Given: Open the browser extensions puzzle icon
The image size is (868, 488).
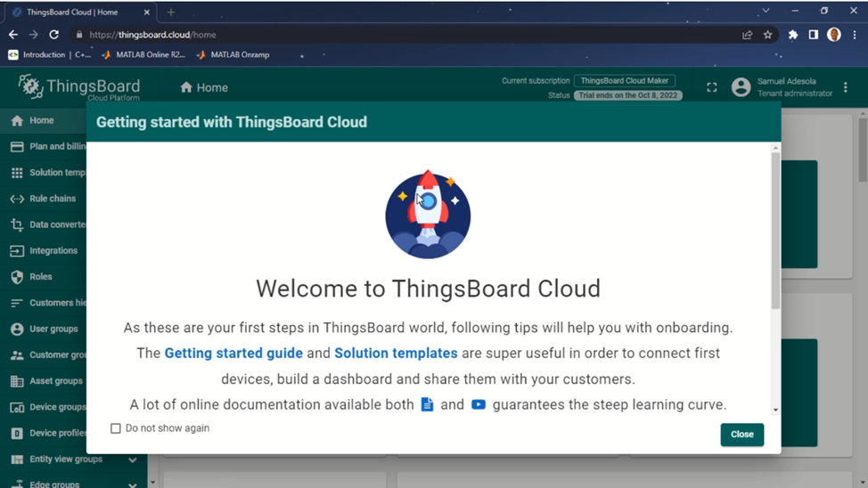Looking at the screenshot, I should (793, 35).
